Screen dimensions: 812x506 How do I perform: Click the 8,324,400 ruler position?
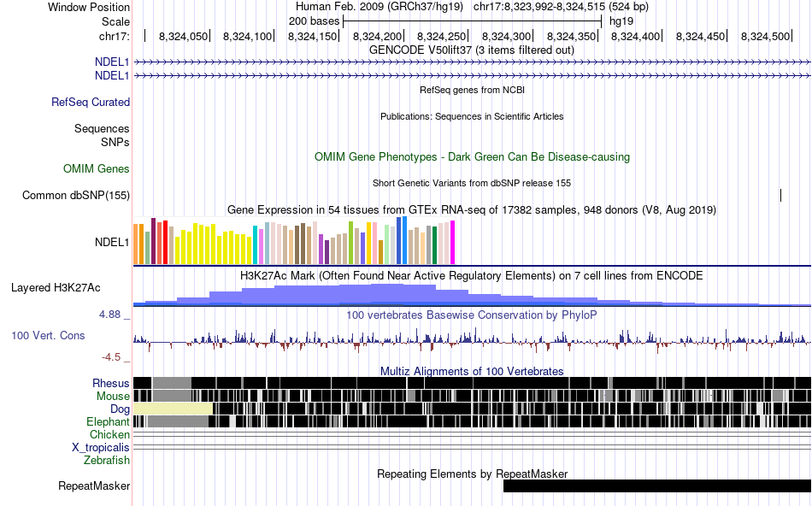coord(635,36)
